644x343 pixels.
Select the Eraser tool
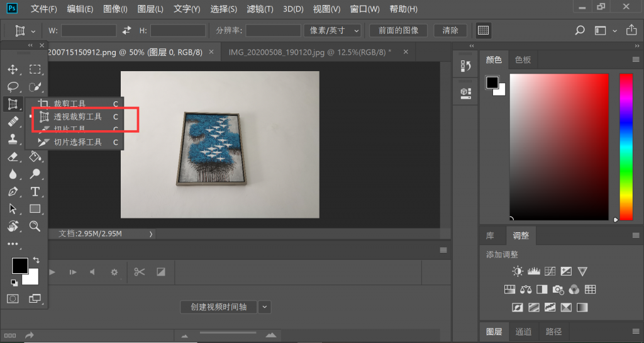(x=13, y=157)
